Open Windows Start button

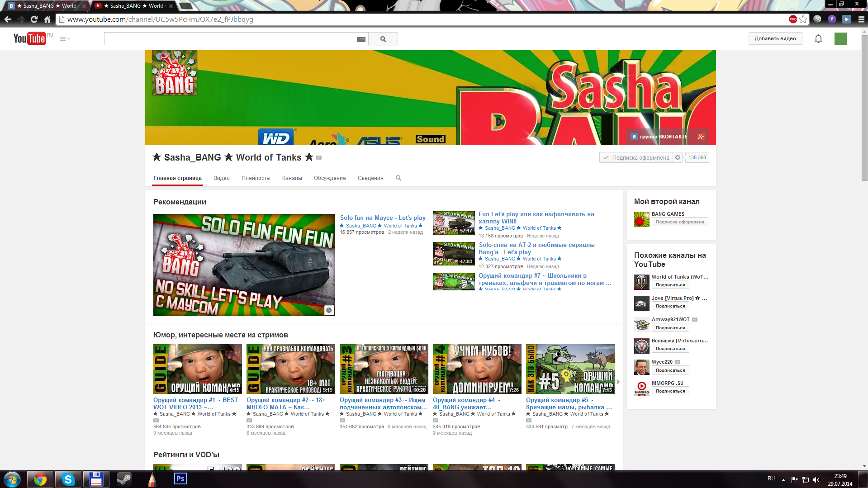click(x=12, y=479)
